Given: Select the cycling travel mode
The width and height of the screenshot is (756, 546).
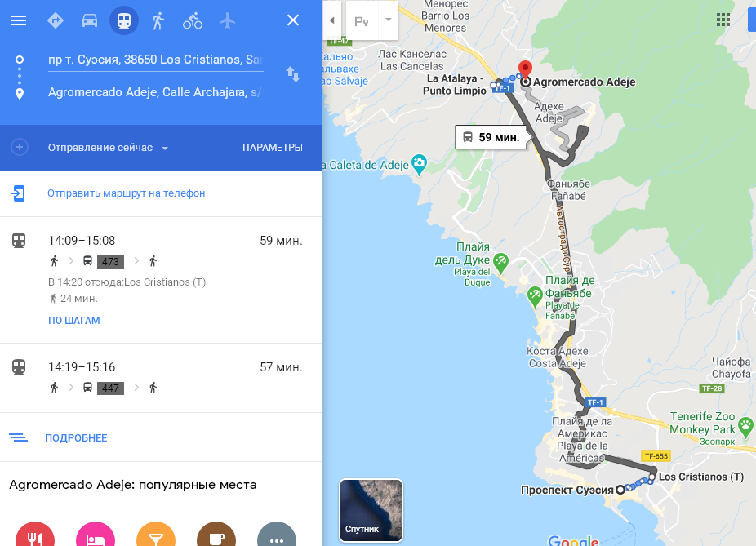Looking at the screenshot, I should point(193,20).
